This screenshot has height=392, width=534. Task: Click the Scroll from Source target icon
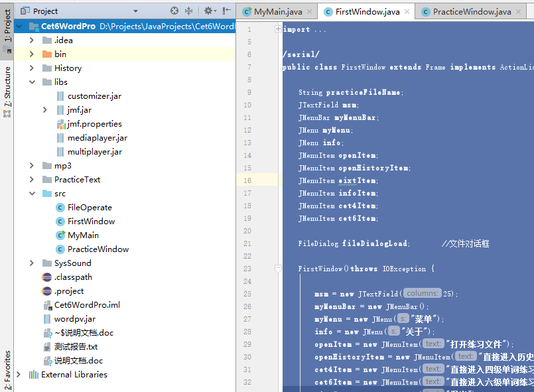coord(174,11)
